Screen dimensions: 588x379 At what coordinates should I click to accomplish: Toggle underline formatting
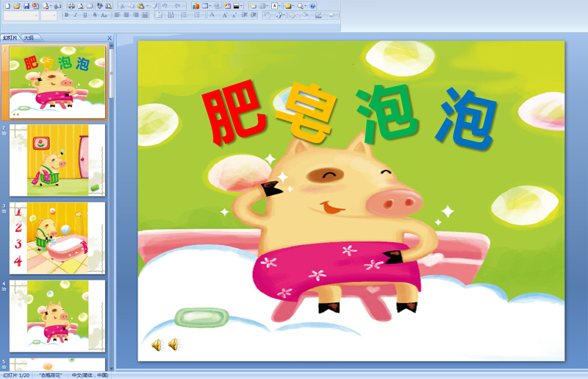point(85,15)
